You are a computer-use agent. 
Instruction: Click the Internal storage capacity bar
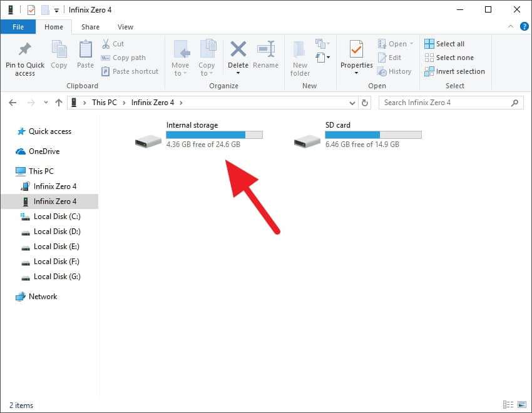coord(215,135)
